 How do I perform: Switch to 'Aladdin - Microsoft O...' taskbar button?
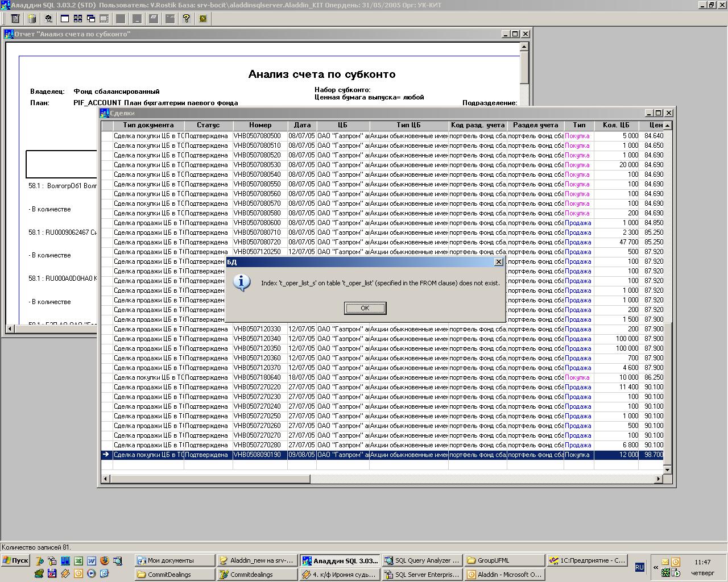coord(505,575)
